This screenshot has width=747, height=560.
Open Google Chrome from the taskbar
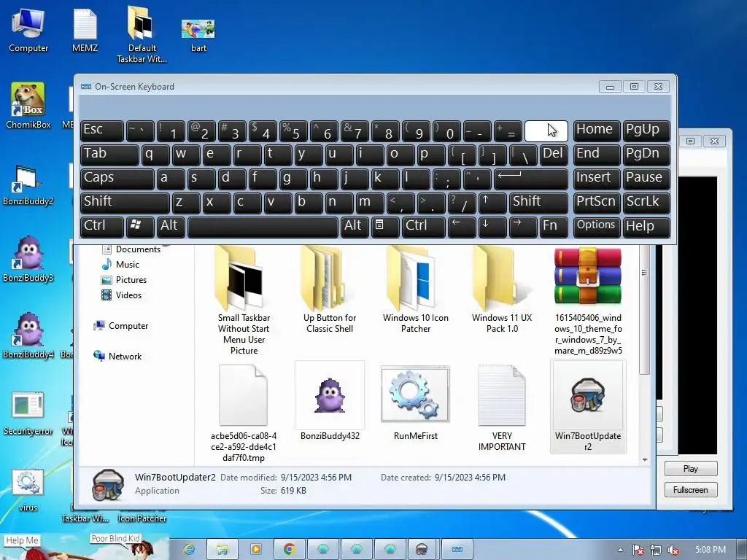coord(289,550)
